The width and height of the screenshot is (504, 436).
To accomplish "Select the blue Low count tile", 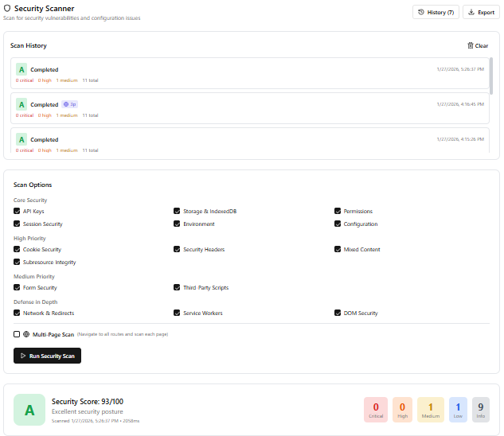I will coord(458,410).
